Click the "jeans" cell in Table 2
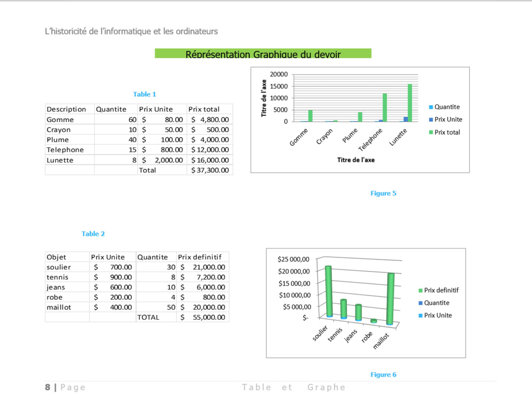Screen dimensions: 532x399 click(x=67, y=287)
